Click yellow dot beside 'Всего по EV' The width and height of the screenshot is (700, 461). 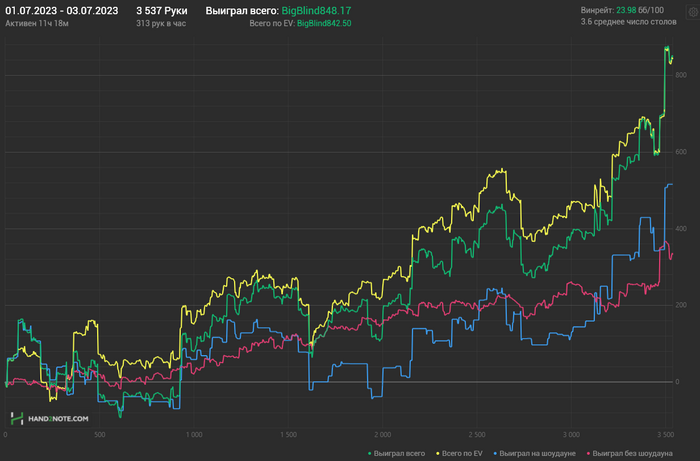[438, 453]
